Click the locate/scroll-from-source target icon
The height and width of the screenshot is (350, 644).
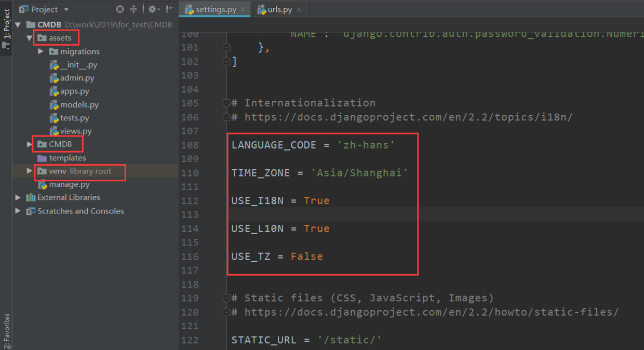[x=120, y=9]
